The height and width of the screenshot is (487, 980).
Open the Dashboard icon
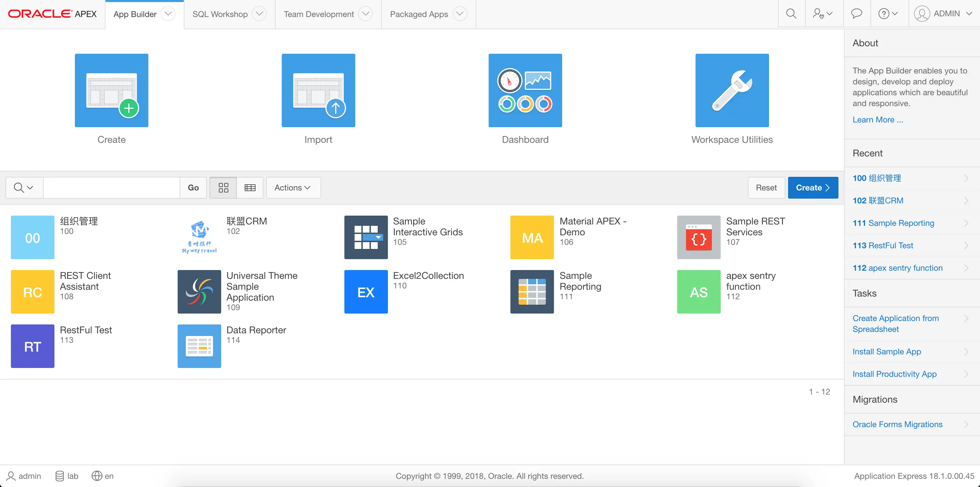point(525,90)
